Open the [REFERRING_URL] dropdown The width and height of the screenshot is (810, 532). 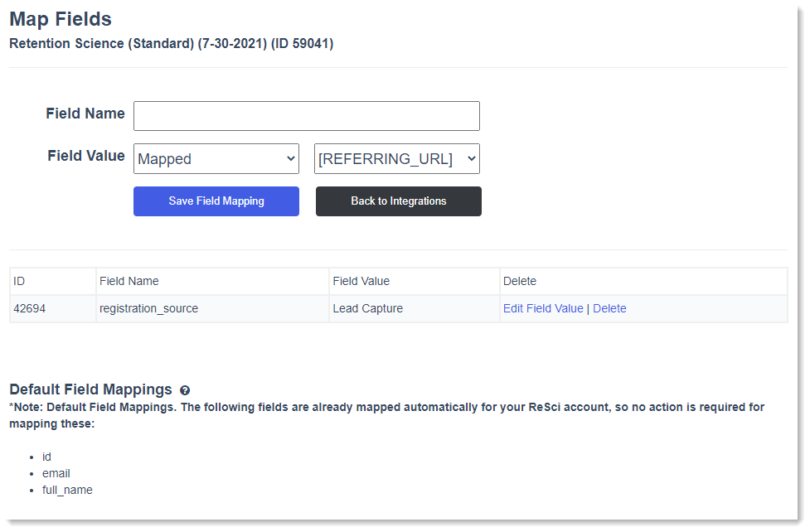[x=397, y=158]
